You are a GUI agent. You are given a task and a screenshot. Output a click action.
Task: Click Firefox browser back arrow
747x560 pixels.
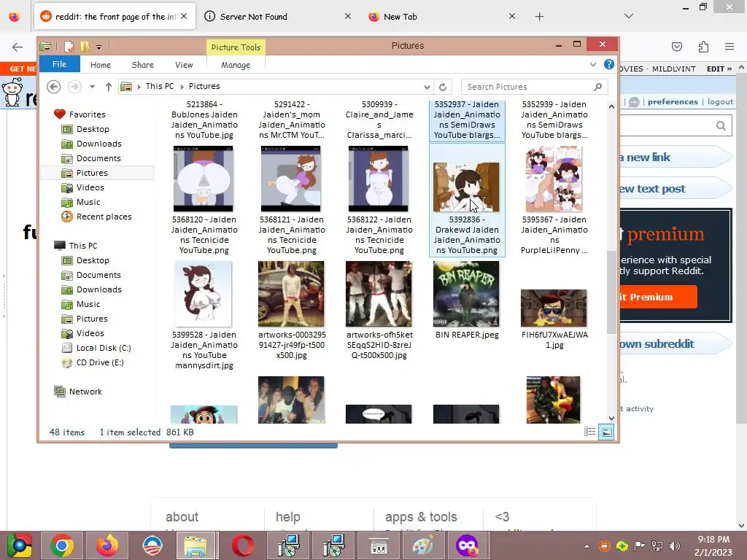coord(18,47)
